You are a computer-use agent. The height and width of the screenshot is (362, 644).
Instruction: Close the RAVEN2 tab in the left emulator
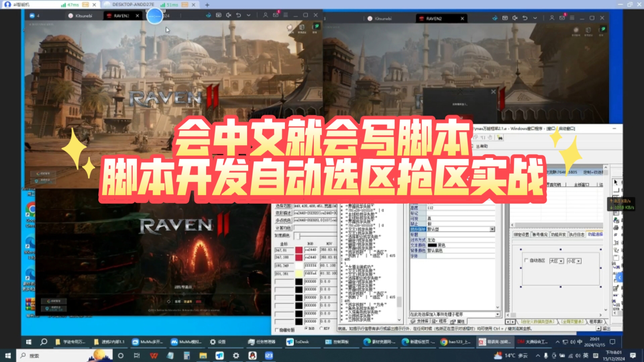[137, 15]
